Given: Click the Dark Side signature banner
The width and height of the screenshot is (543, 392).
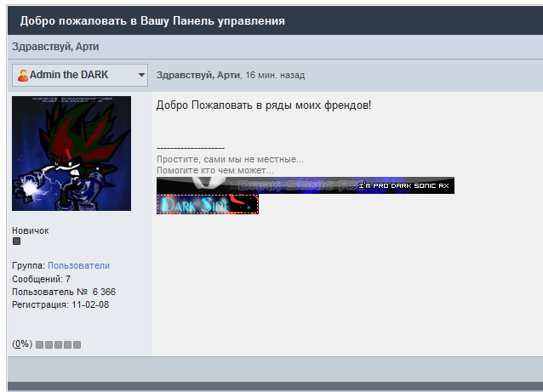Looking at the screenshot, I should tap(208, 204).
